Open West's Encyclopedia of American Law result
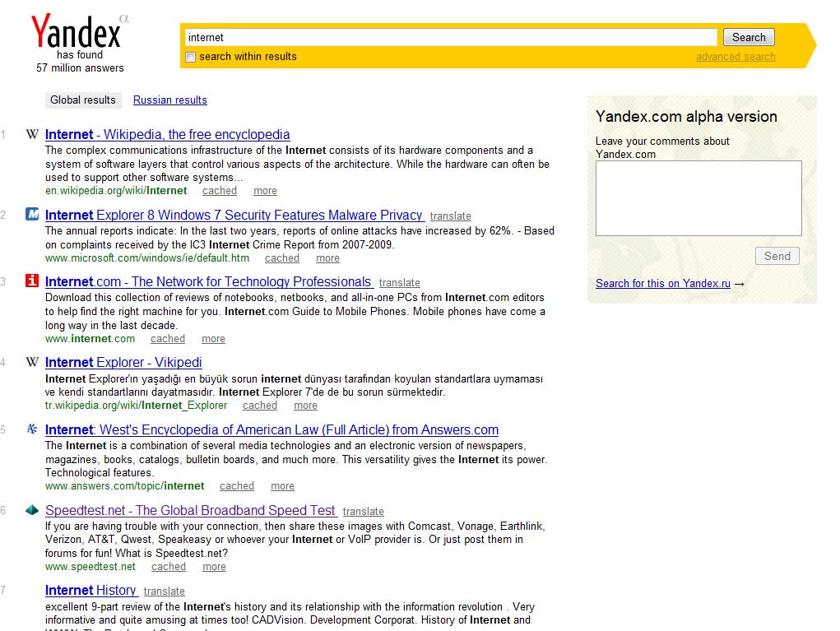Image resolution: width=840 pixels, height=631 pixels. (272, 430)
